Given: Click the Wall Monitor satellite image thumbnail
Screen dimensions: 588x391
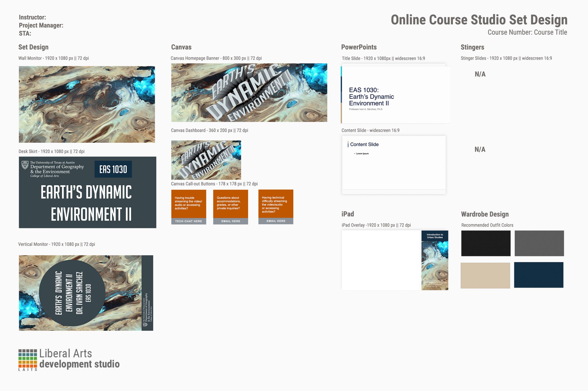Looking at the screenshot, I should pos(87,104).
